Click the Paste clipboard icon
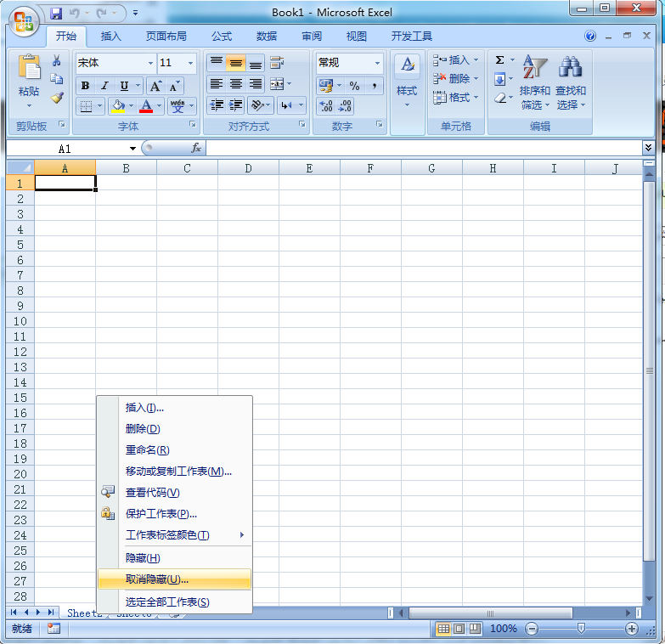 click(29, 68)
